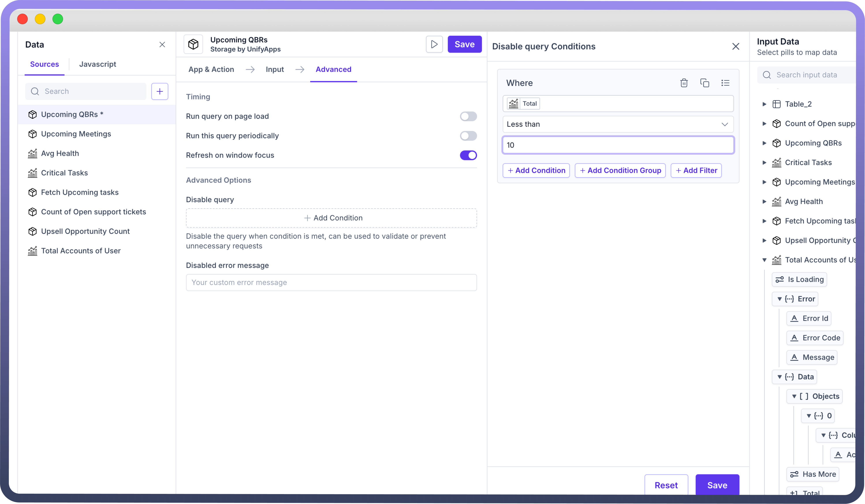
Task: Click the duplicate condition copy icon
Action: (704, 83)
